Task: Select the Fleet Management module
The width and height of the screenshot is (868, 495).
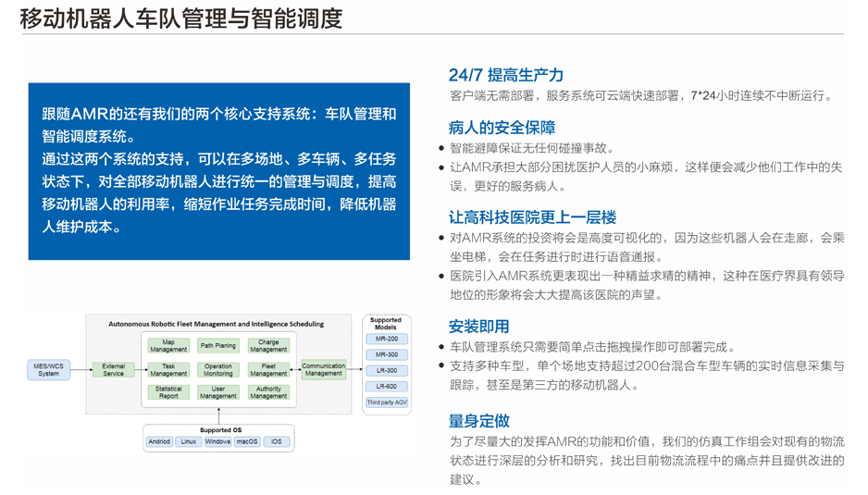Action: pos(268,370)
